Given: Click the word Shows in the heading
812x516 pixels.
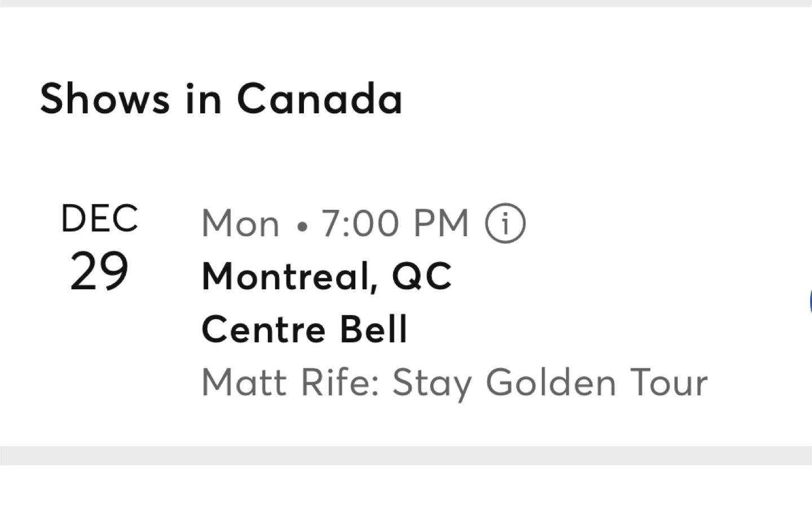Looking at the screenshot, I should [x=105, y=99].
